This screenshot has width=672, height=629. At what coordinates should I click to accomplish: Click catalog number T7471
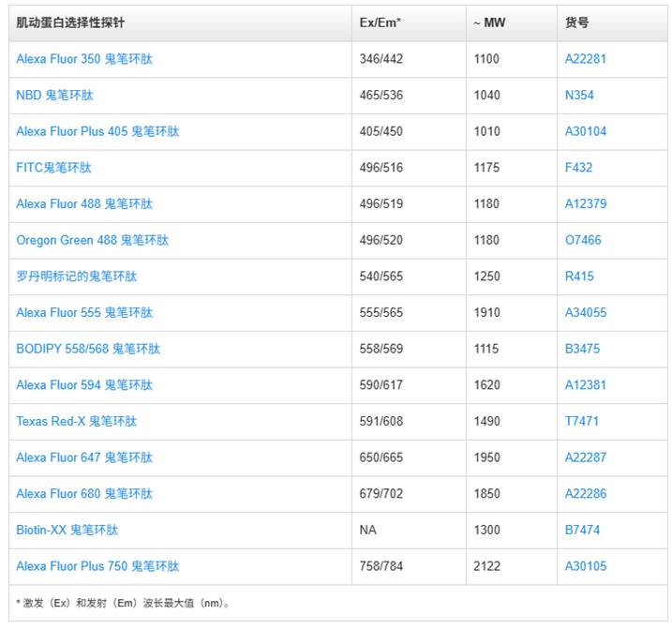click(x=582, y=421)
